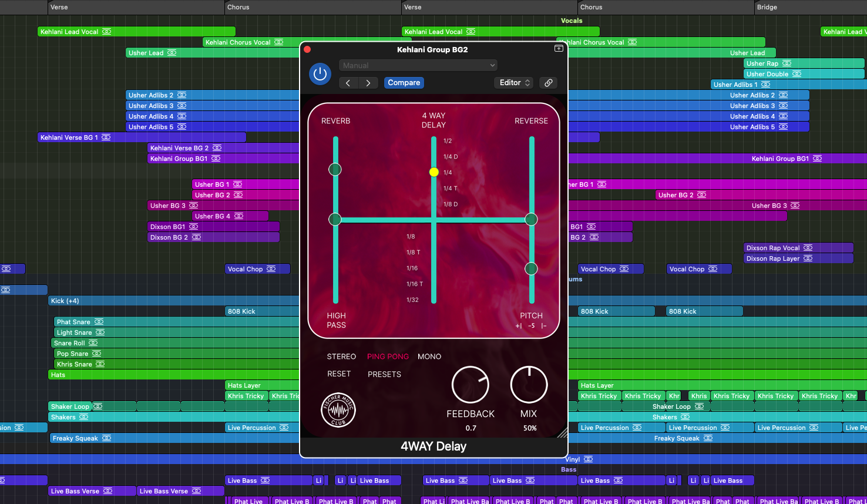Click loop icon on Usher Rap region

click(787, 63)
